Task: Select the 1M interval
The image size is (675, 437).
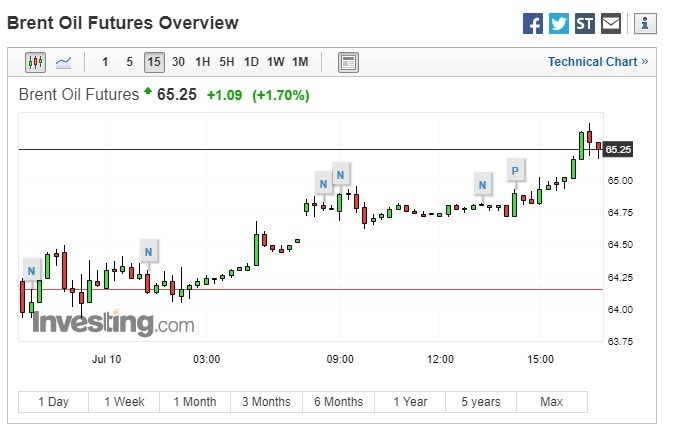Action: [300, 62]
